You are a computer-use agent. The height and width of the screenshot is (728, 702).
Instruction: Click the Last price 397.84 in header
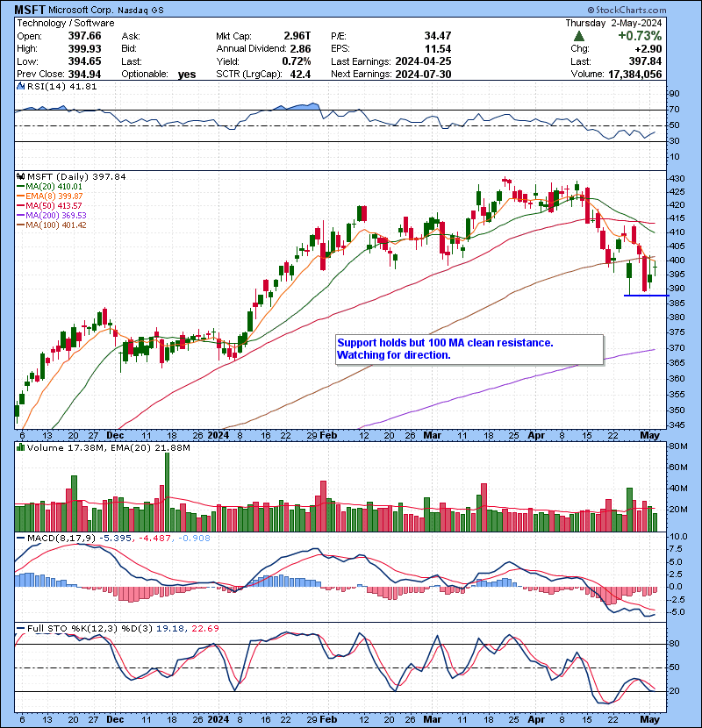(645, 61)
